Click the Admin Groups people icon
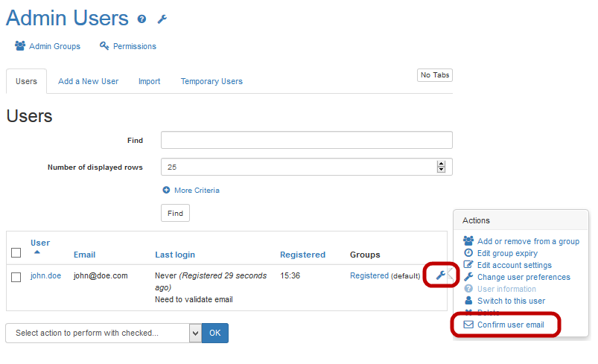Screen dimensions: 598x364 pos(20,46)
